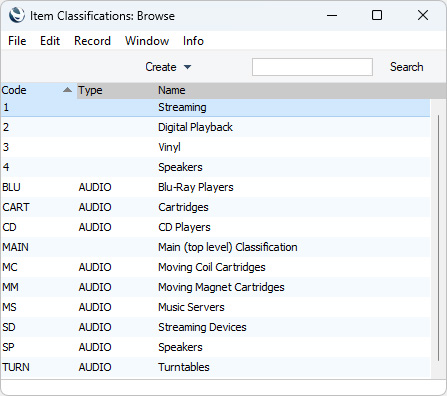Click the MAIN code cell
Viewport: 447px width, 396px height.
[x=15, y=247]
